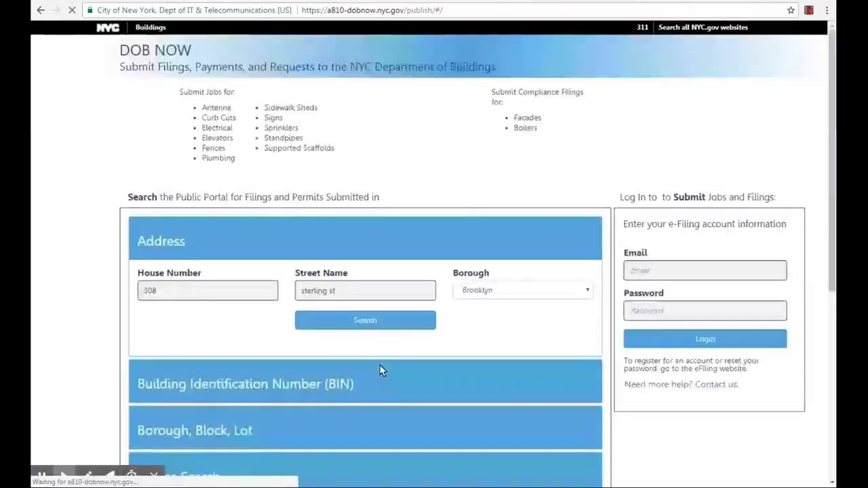Image resolution: width=868 pixels, height=488 pixels.
Task: Click the browser back arrow
Action: [41, 10]
